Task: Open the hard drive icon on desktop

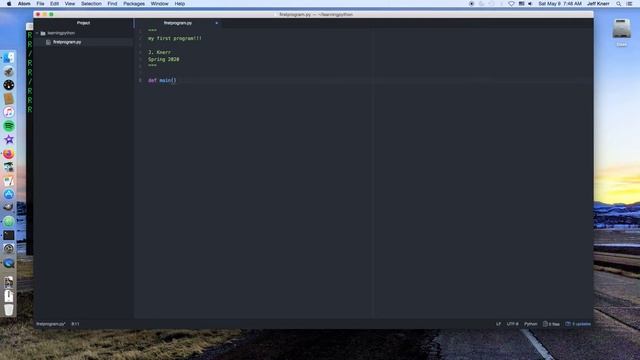Action: point(622,29)
